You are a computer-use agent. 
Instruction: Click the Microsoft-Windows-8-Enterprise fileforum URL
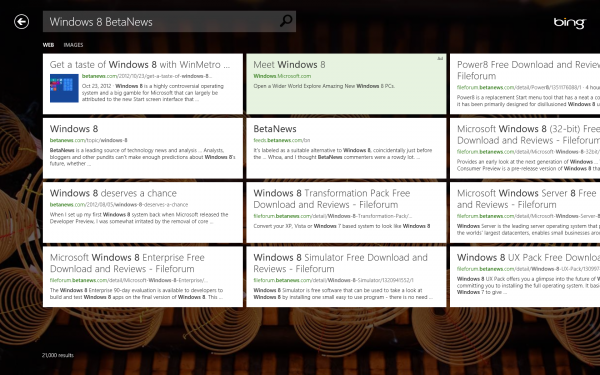(x=129, y=280)
